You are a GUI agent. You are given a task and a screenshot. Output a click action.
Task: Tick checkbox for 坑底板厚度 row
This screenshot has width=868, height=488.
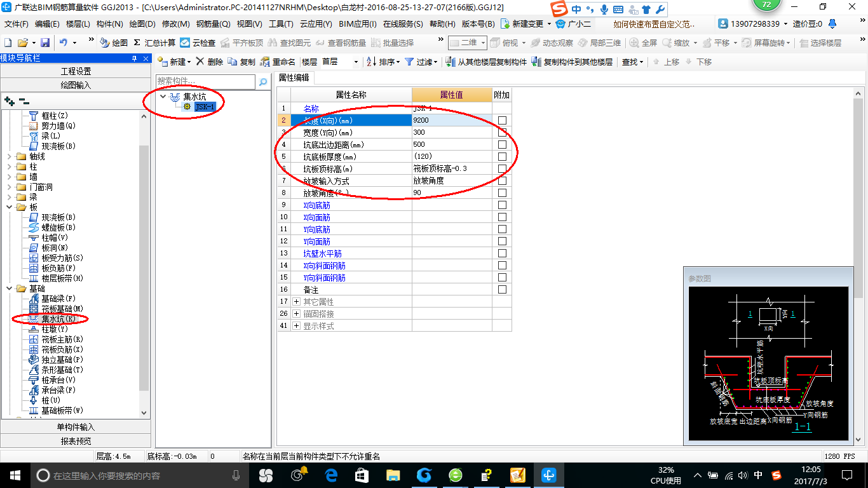[502, 156]
